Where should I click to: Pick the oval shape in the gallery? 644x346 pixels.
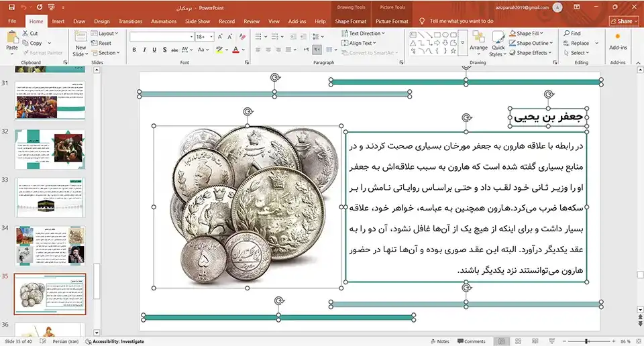(x=445, y=35)
